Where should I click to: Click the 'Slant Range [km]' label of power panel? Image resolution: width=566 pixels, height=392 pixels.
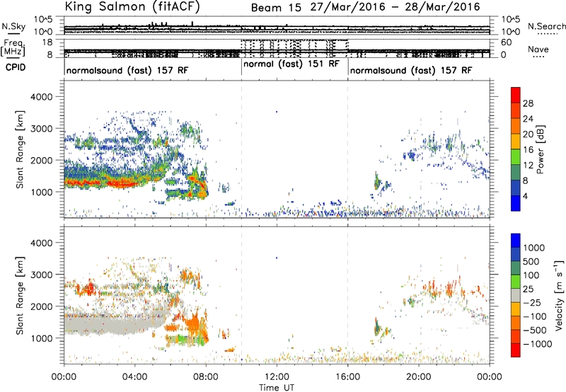pos(21,149)
